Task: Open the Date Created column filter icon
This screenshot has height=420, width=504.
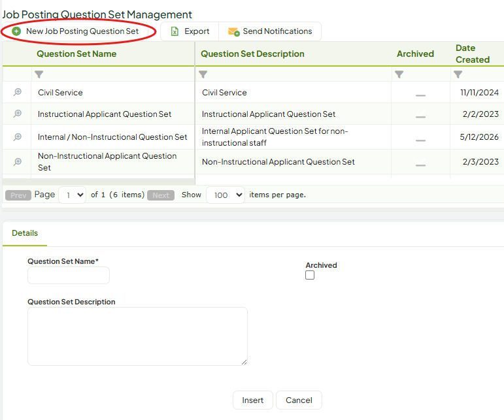Action: (458, 74)
